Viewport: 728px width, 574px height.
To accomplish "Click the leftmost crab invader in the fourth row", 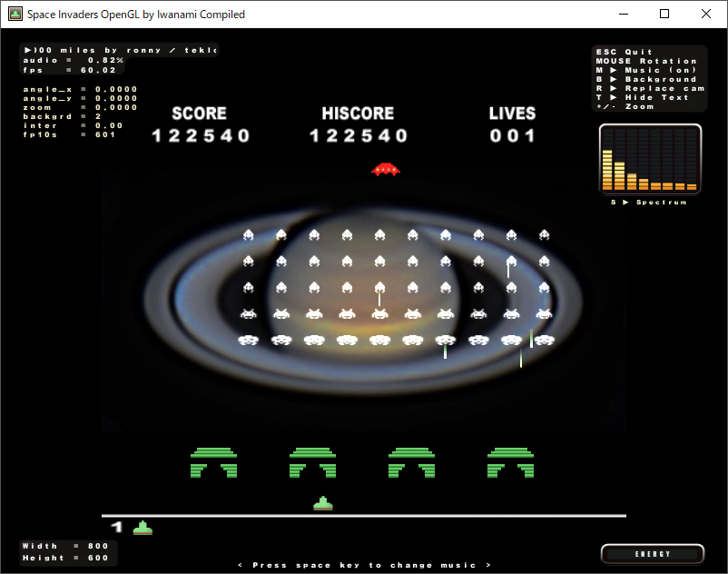I will 249,314.
